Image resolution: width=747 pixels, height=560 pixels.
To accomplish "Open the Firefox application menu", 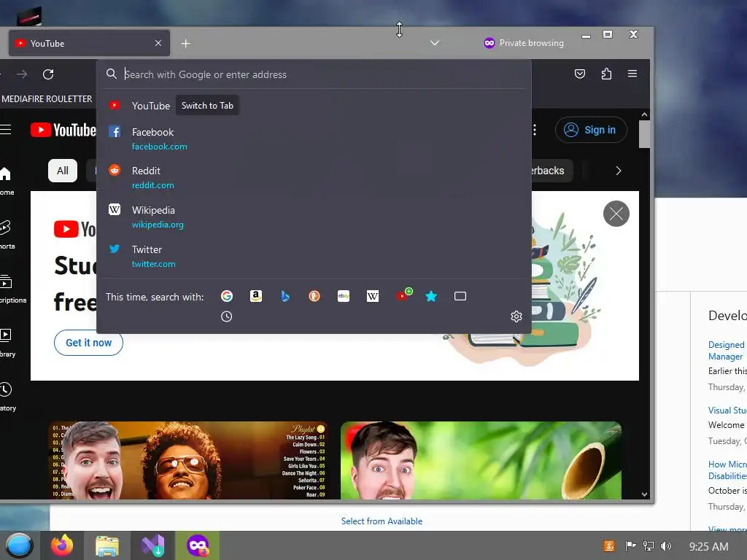I will pyautogui.click(x=632, y=74).
